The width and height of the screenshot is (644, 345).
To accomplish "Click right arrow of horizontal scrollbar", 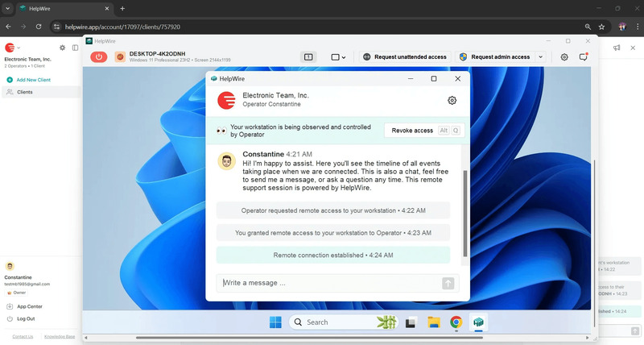I will point(588,338).
